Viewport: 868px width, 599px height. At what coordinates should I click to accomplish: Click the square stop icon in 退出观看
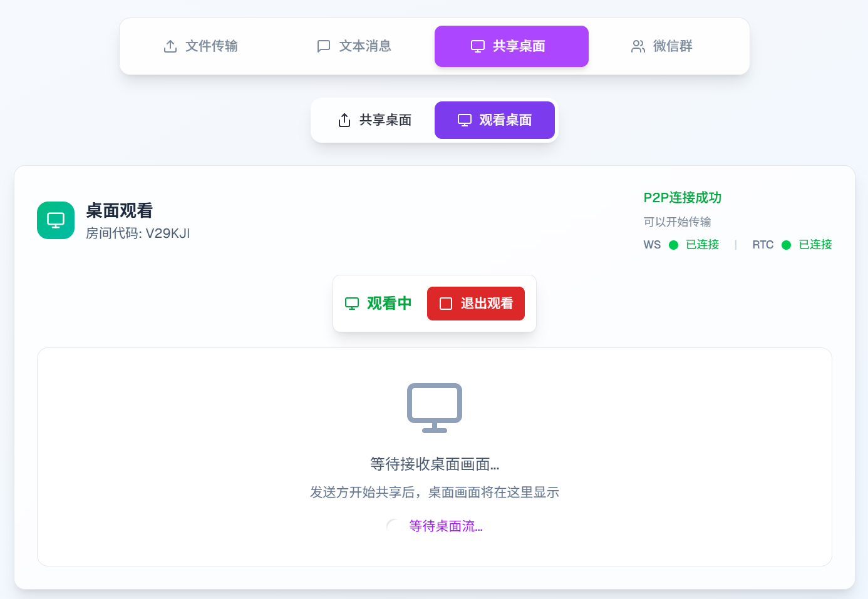[446, 304]
